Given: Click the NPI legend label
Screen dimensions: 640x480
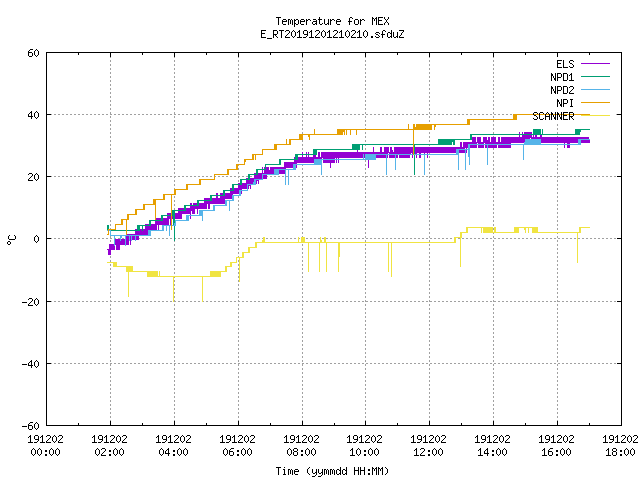Looking at the screenshot, I should 565,103.
